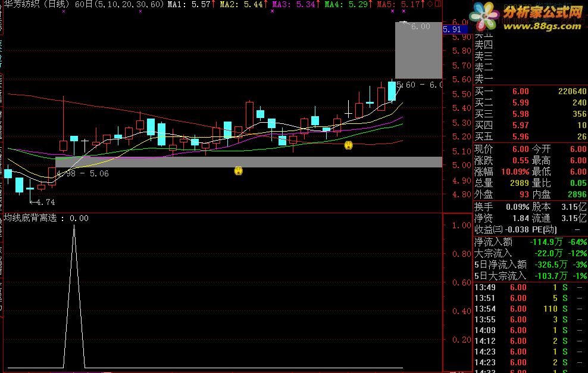Click the 净流入额 -114.9万 value

[x=546, y=242]
